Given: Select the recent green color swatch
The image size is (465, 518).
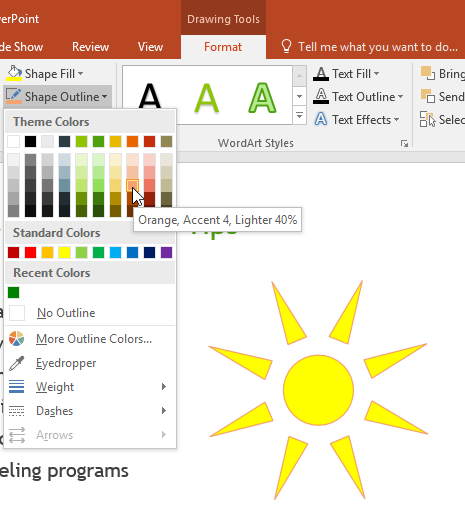Looking at the screenshot, I should (x=14, y=293).
